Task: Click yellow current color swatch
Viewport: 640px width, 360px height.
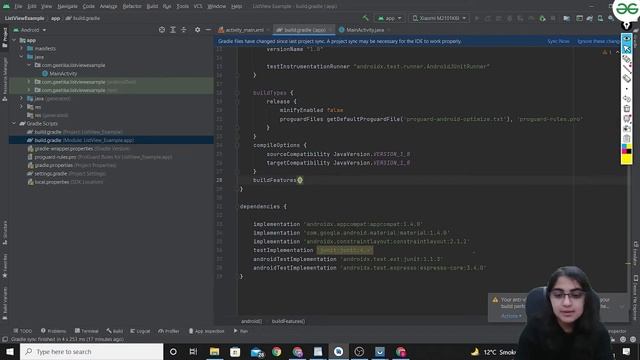Action: point(627,159)
